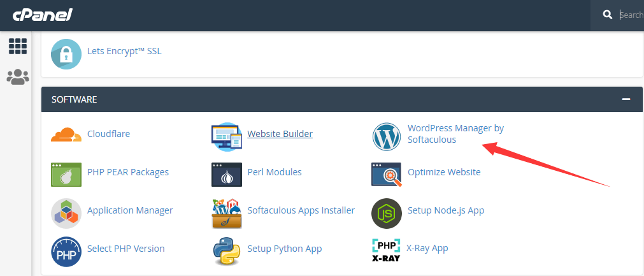Open the Perl Modules link
Image resolution: width=644 pixels, height=276 pixels.
pyautogui.click(x=275, y=172)
